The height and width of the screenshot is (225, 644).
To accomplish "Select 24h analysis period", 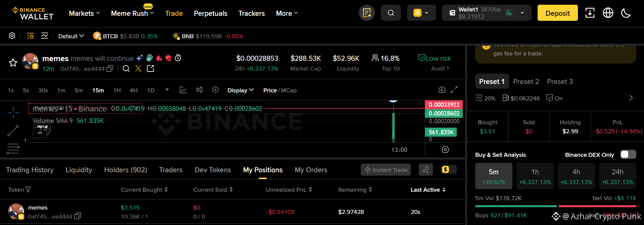I will (617, 177).
